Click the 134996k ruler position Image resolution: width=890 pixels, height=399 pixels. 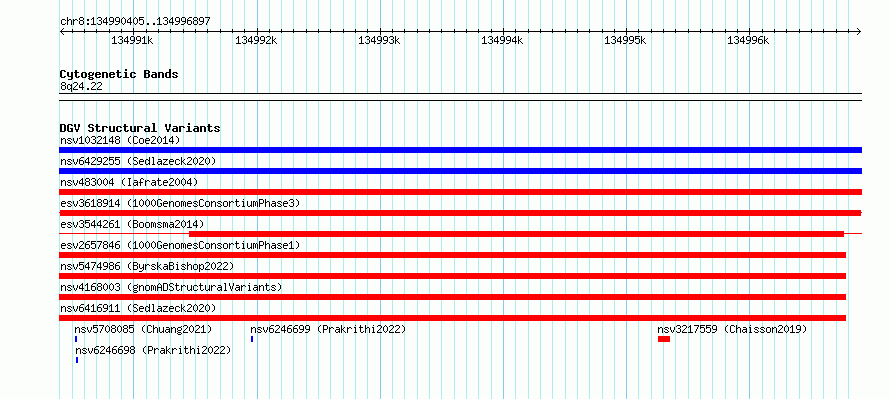click(x=749, y=40)
